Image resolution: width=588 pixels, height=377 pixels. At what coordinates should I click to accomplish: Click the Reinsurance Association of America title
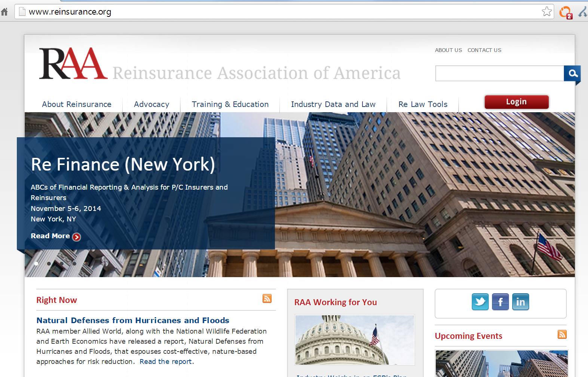point(257,73)
